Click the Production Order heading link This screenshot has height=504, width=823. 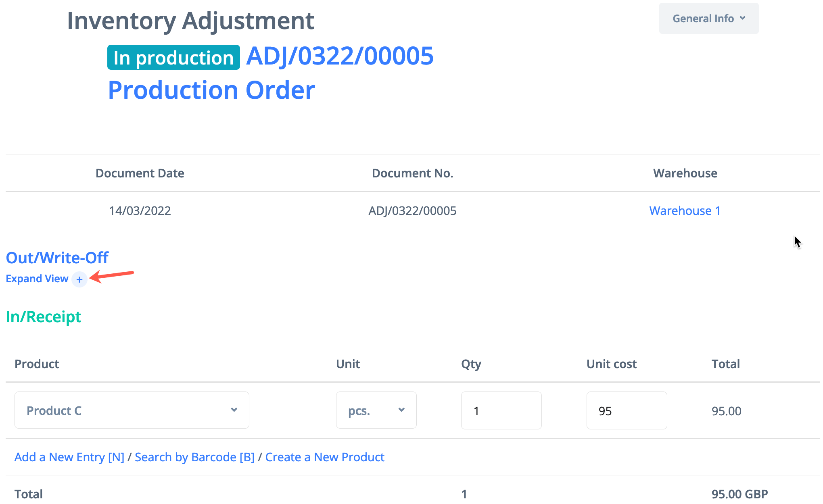211,90
